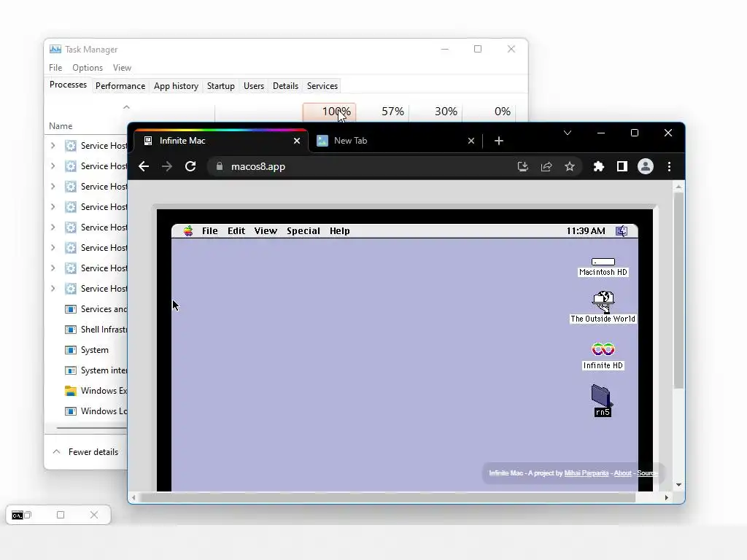Screen dimensions: 747x560
Task: Click the browser forward arrow
Action: [167, 167]
